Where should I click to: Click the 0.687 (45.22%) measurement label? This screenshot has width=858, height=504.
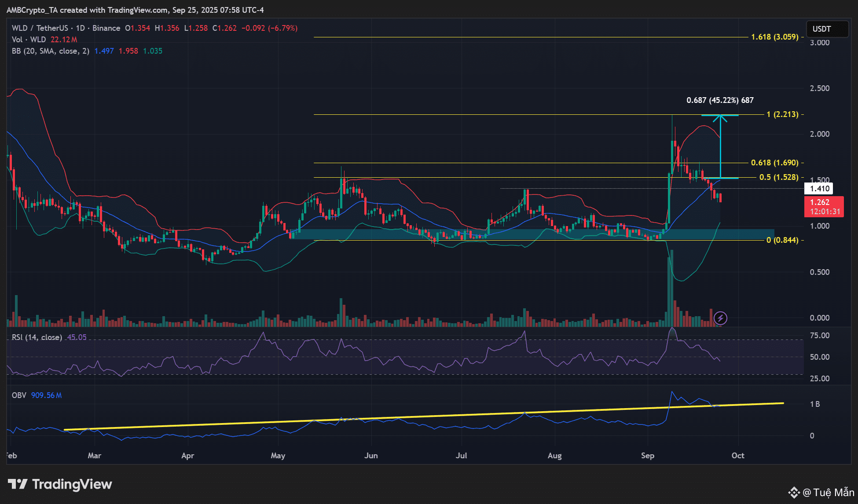(720, 100)
